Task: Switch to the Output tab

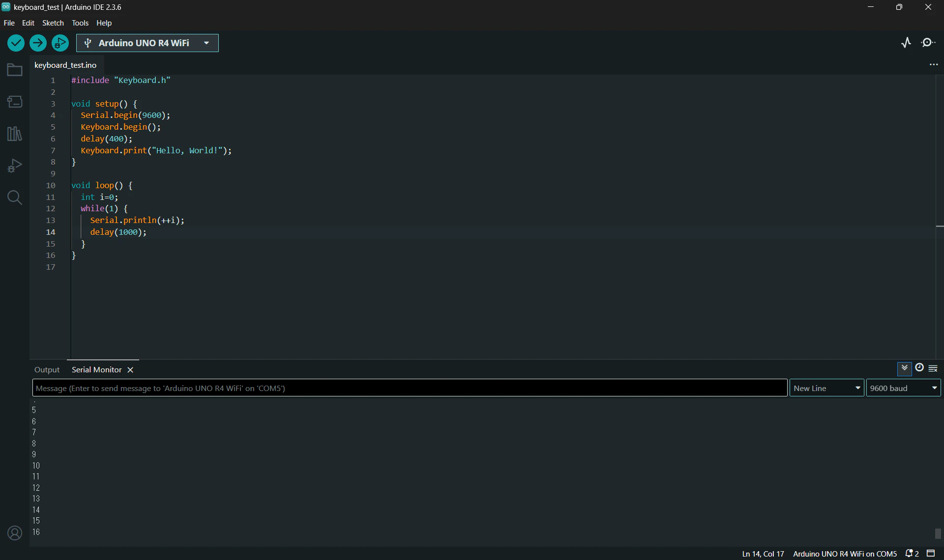Action: [x=47, y=370]
